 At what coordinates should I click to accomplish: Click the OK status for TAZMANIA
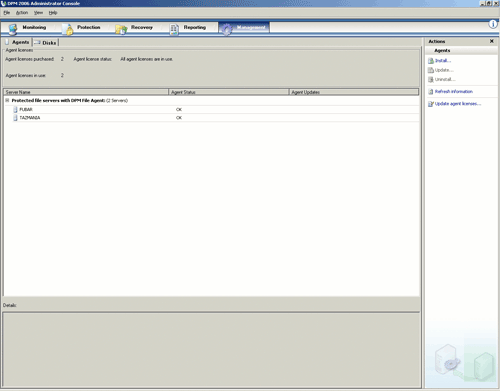(x=179, y=118)
